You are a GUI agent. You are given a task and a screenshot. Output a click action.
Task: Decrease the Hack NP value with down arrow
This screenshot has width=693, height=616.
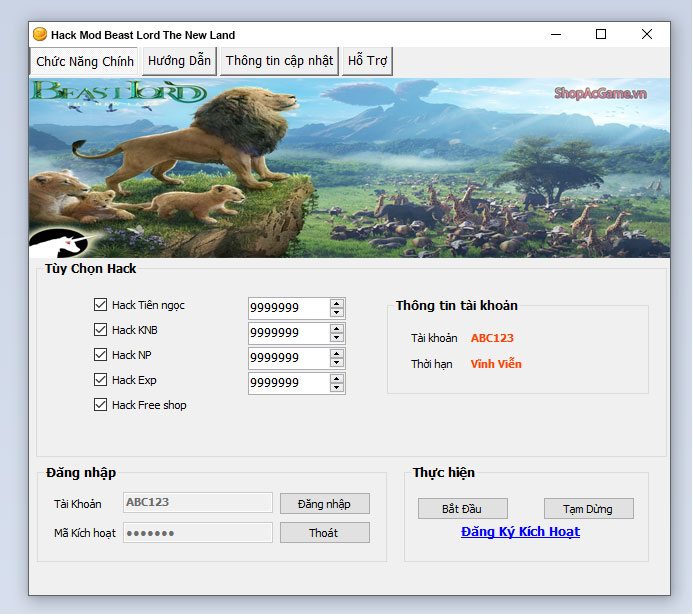click(337, 362)
